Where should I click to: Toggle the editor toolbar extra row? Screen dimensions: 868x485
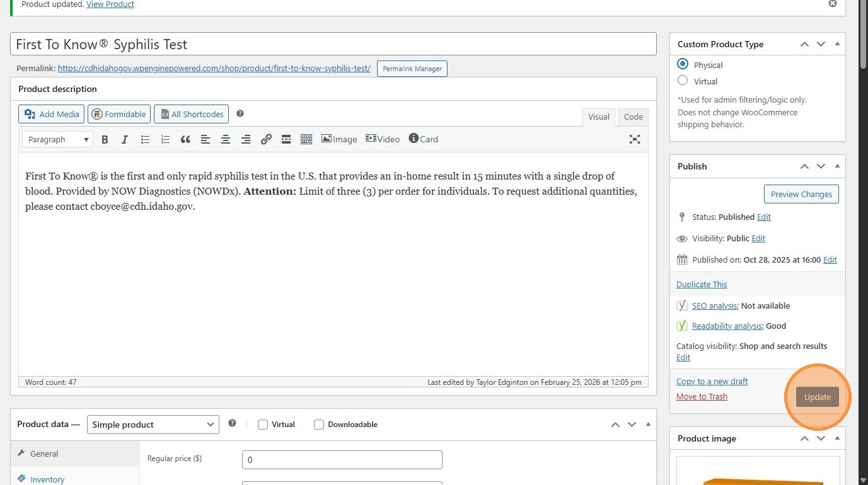[x=306, y=139]
